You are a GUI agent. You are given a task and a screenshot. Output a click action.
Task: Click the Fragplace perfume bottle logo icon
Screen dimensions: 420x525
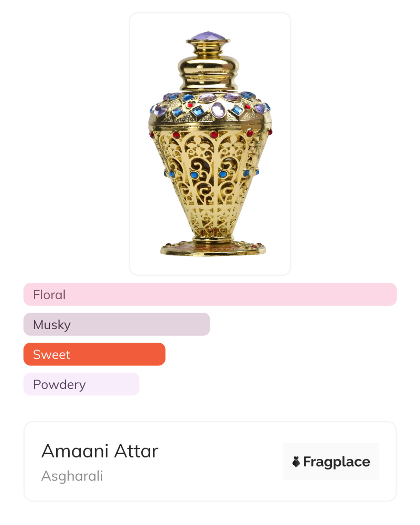pos(296,462)
